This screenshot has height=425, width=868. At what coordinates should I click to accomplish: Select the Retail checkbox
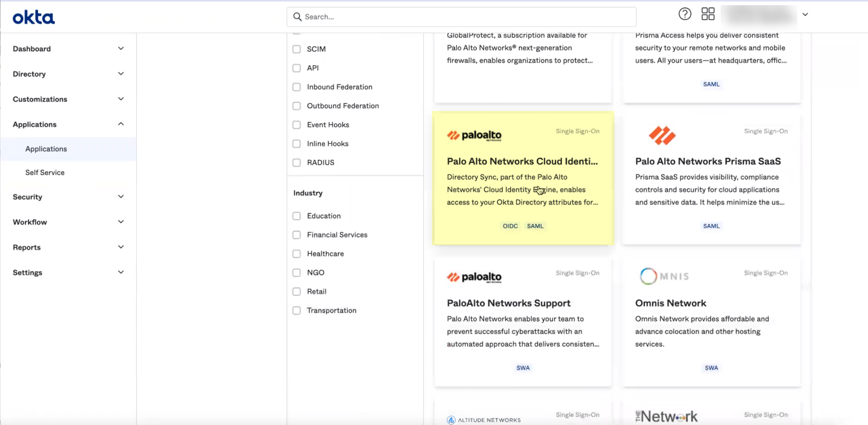[x=296, y=292]
